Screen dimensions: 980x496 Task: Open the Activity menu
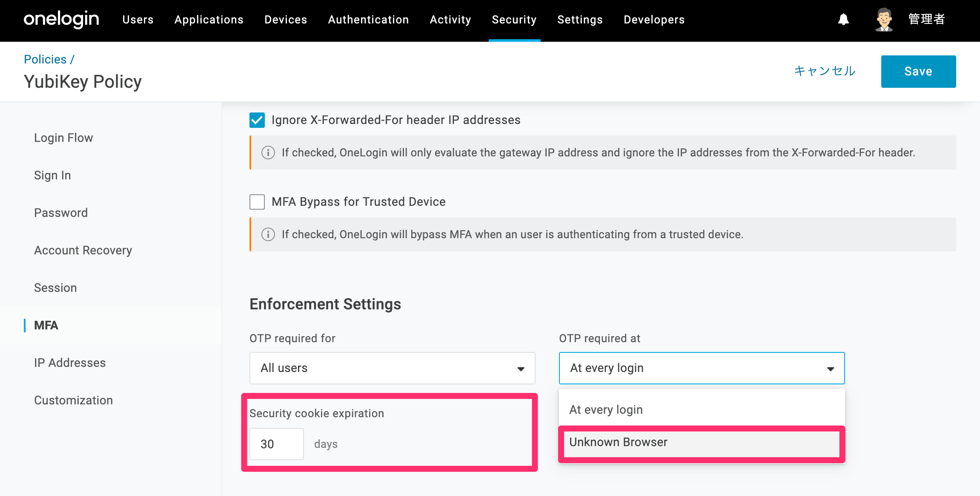click(x=450, y=20)
